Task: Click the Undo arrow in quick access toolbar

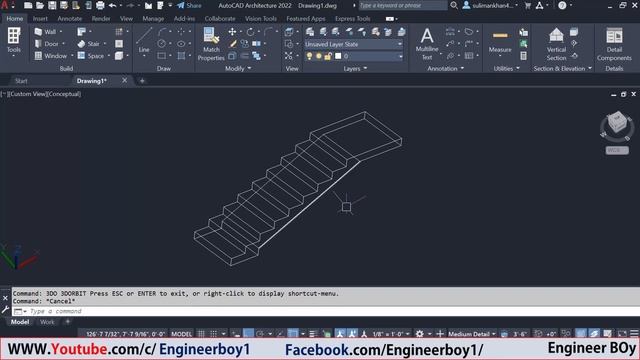Action: click(112, 5)
